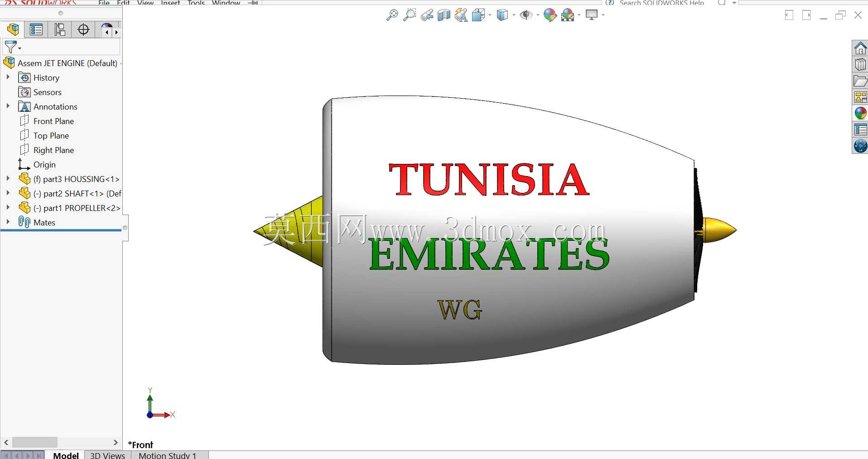Open the View Settings dropdown arrow
The image size is (868, 459).
click(x=603, y=15)
